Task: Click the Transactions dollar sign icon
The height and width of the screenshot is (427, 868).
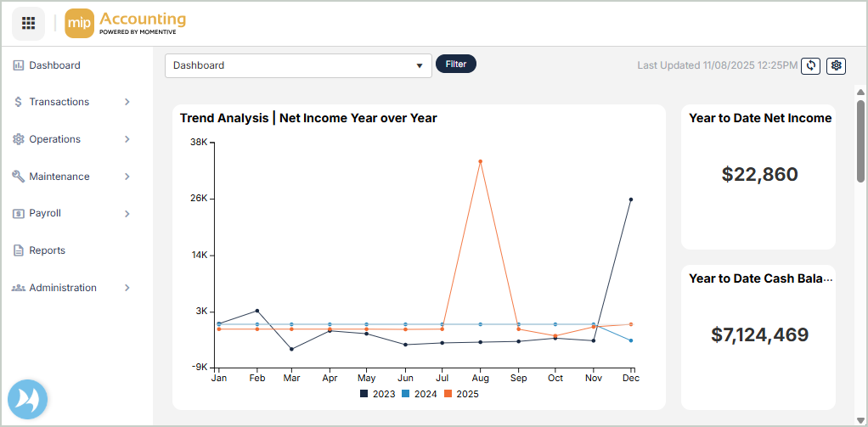Action: (18, 102)
